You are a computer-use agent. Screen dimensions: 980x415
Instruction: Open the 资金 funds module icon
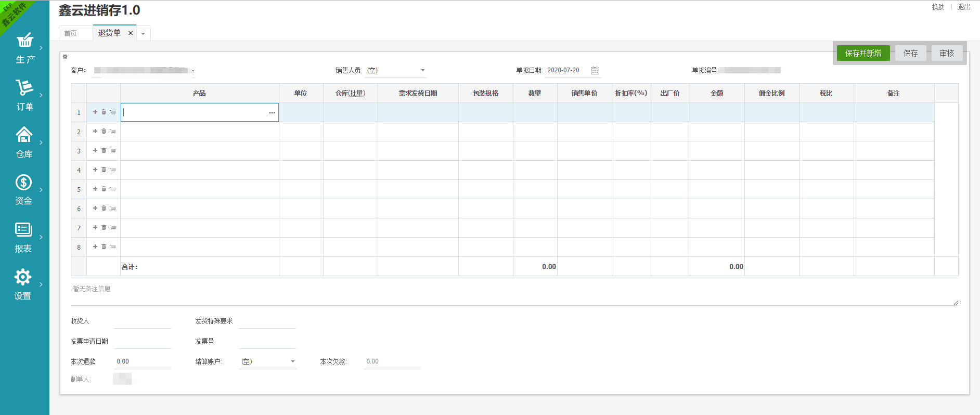(x=24, y=183)
